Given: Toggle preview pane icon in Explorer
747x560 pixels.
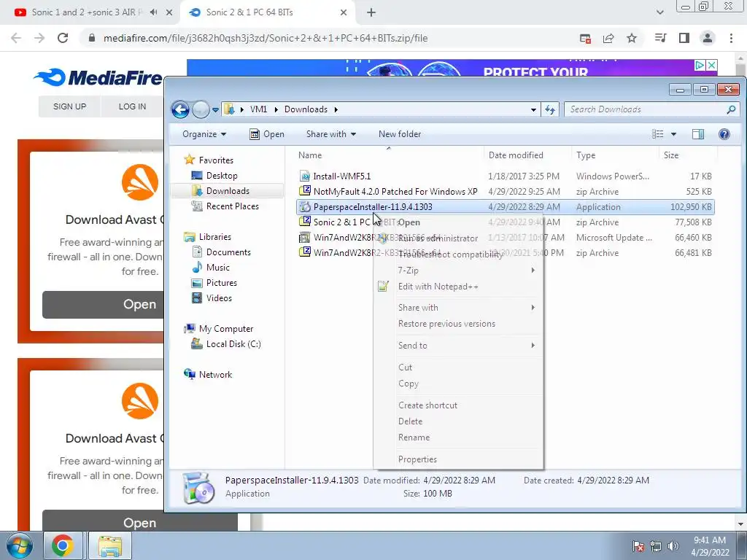Looking at the screenshot, I should tap(698, 134).
